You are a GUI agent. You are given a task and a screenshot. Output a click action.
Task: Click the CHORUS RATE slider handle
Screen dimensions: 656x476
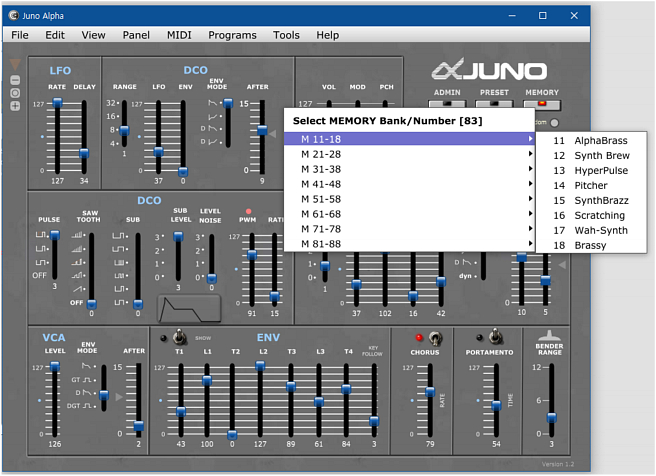point(430,392)
